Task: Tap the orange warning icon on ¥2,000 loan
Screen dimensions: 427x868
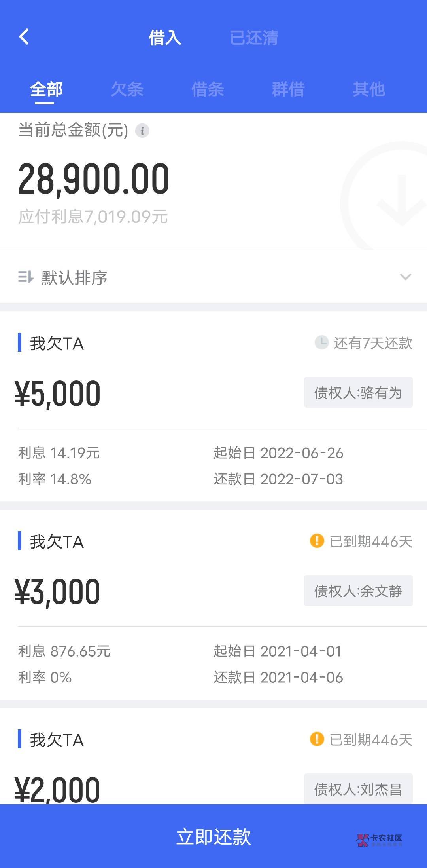Action: [x=317, y=739]
